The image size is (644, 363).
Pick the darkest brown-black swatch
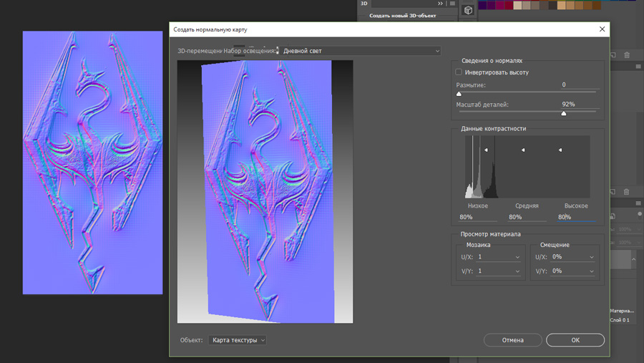point(553,5)
